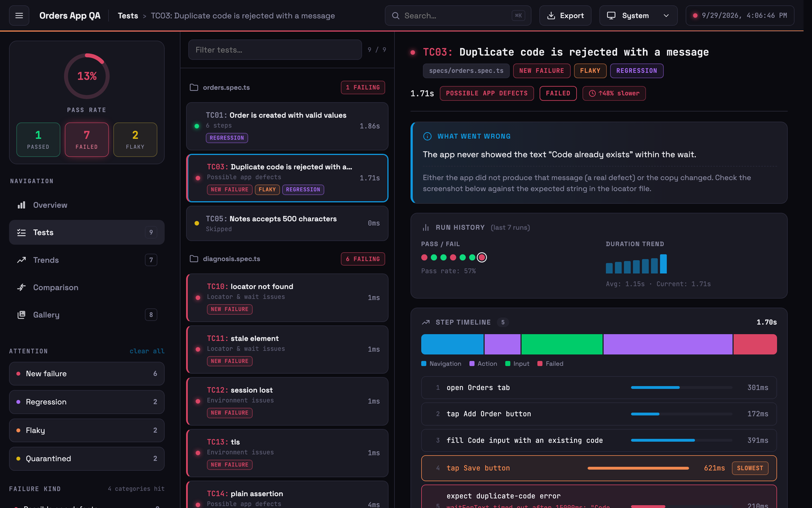Image resolution: width=812 pixels, height=508 pixels.
Task: Click the diagnosis.spec.ts folder icon
Action: click(x=194, y=259)
